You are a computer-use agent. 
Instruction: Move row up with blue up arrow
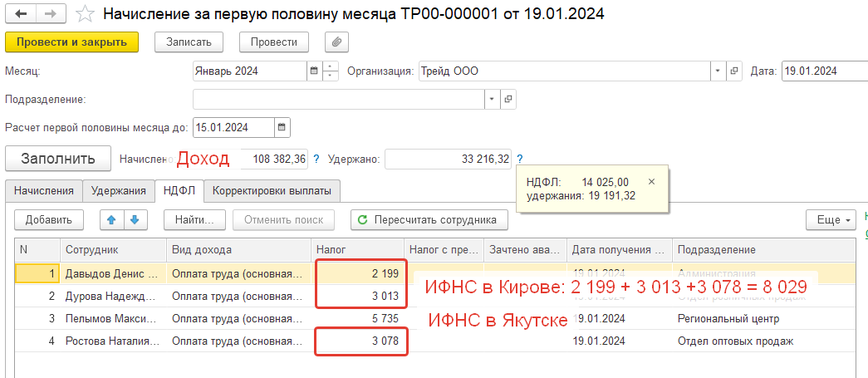pos(111,219)
